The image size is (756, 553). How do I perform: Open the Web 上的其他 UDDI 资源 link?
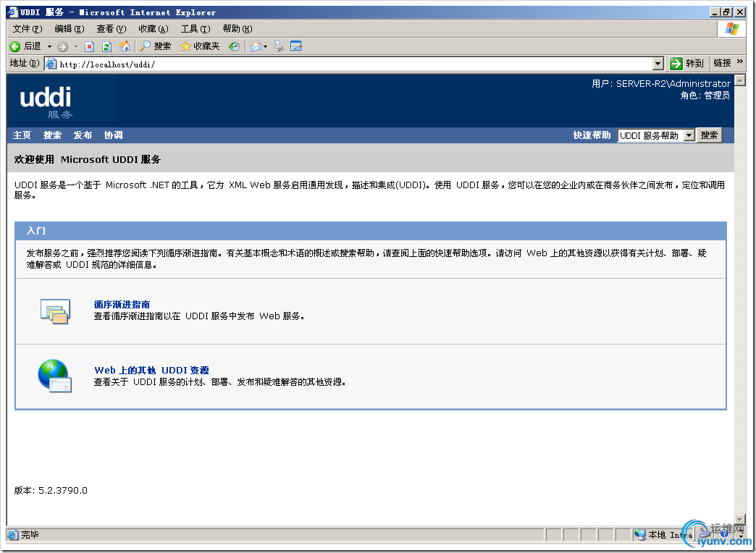click(151, 371)
